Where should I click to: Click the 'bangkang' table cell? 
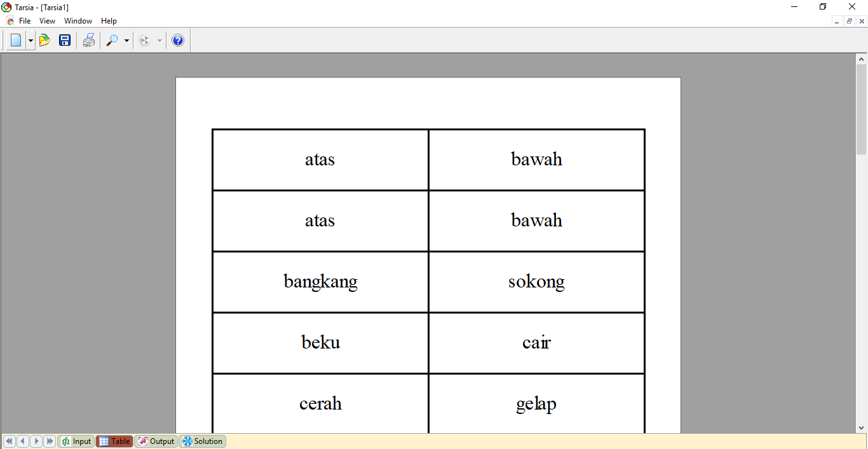click(320, 282)
